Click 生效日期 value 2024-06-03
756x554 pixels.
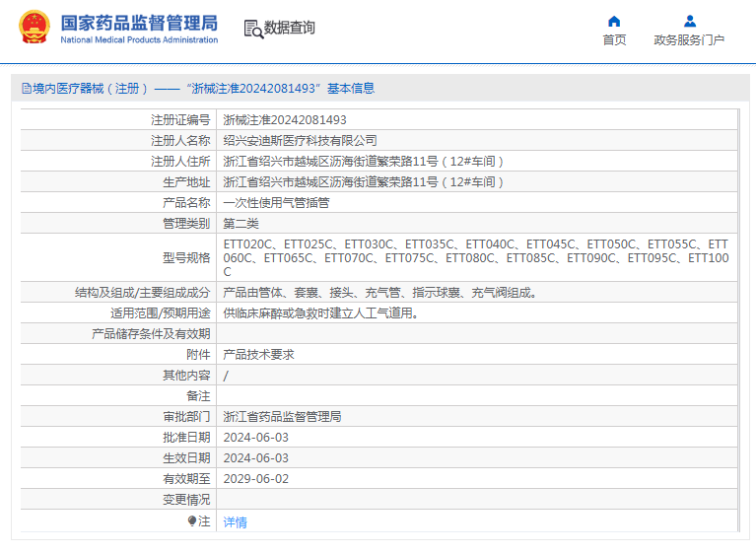[x=256, y=458]
